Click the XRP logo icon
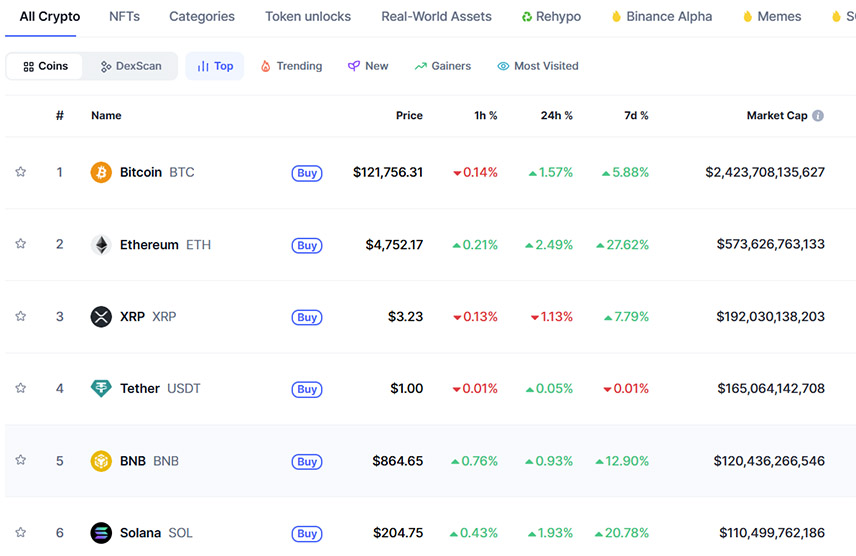 (101, 317)
